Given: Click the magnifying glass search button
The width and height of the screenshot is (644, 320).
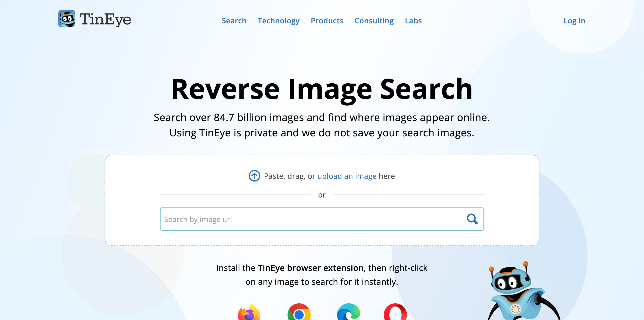Looking at the screenshot, I should tap(472, 219).
